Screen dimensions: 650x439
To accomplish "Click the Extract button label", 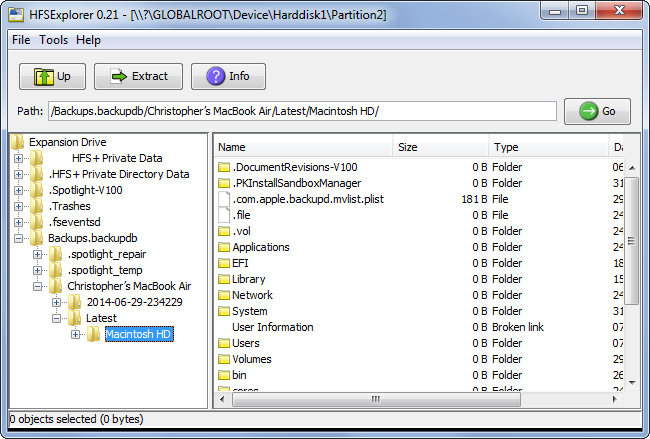I will tap(150, 76).
